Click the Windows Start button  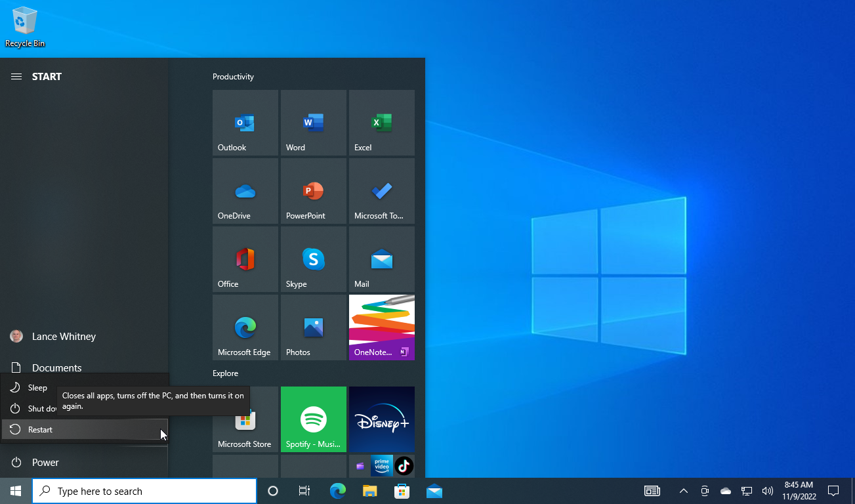[x=16, y=491]
